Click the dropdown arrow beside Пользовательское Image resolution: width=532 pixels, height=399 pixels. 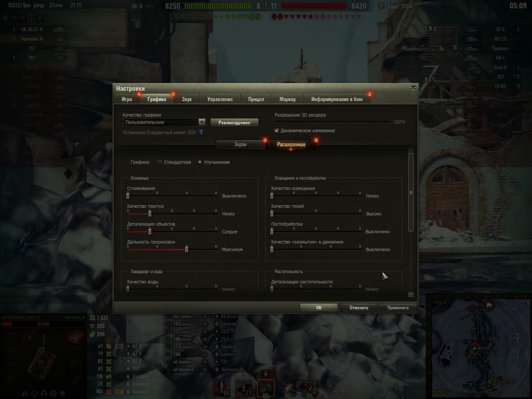(202, 122)
